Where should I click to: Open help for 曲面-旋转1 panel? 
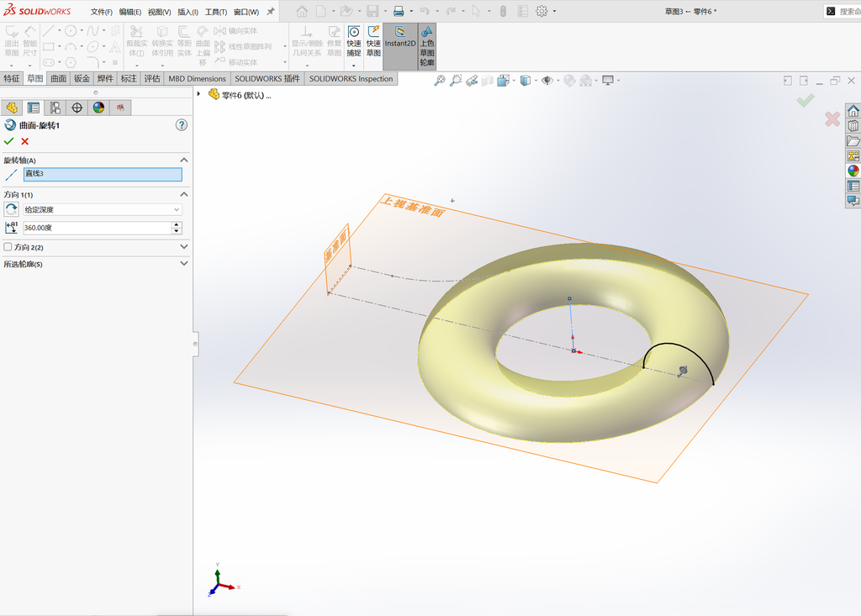point(182,125)
